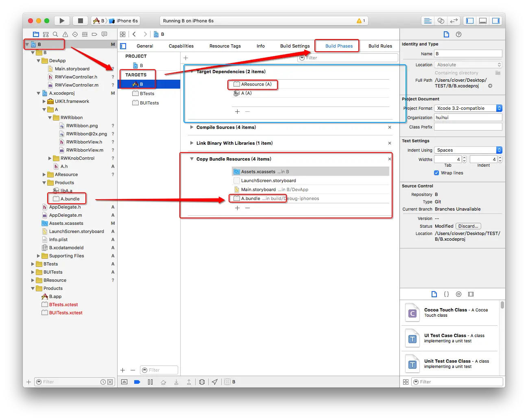The width and height of the screenshot is (528, 420).
Task: Expand the BResource folder
Action: (x=33, y=280)
